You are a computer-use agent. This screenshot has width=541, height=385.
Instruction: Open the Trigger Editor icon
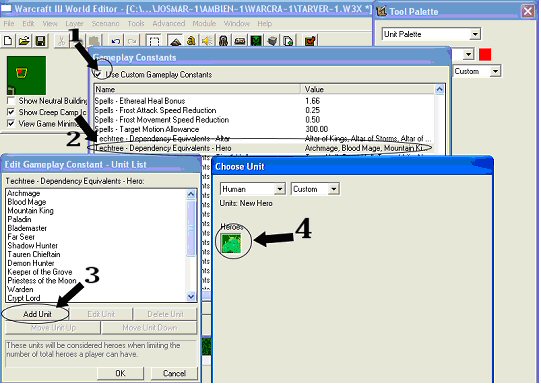tap(191, 41)
